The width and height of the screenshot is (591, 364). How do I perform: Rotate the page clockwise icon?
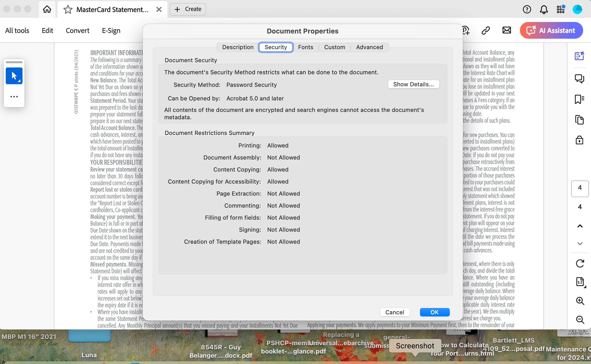coord(580,263)
